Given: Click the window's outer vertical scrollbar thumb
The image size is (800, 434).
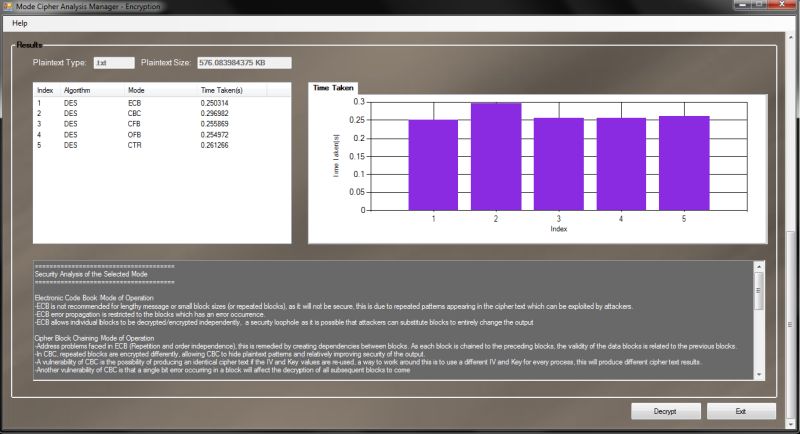Looking at the screenshot, I should click(790, 324).
